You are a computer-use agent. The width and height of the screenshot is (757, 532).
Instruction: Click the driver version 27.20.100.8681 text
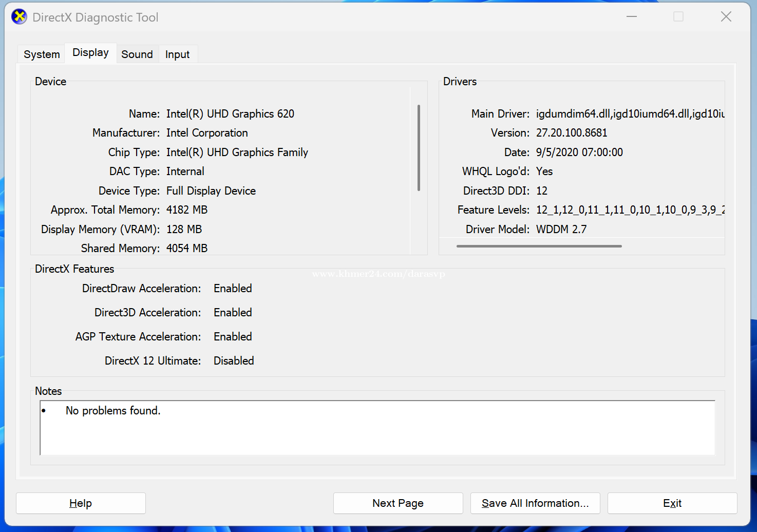[x=572, y=133]
